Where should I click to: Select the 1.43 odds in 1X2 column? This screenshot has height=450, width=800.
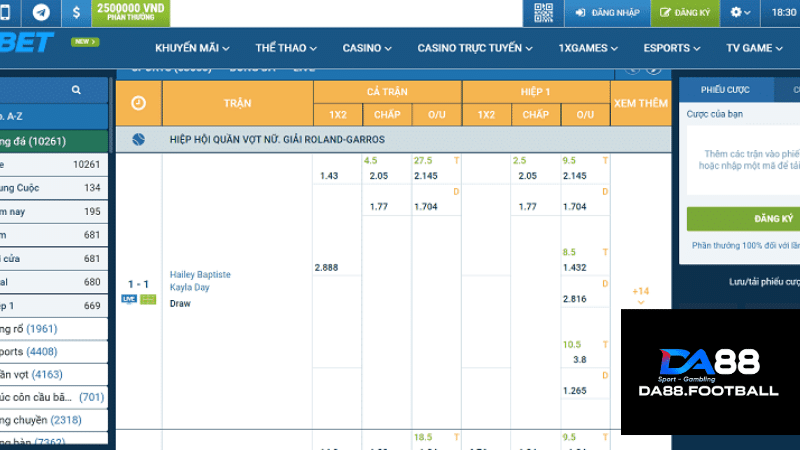[x=329, y=176]
